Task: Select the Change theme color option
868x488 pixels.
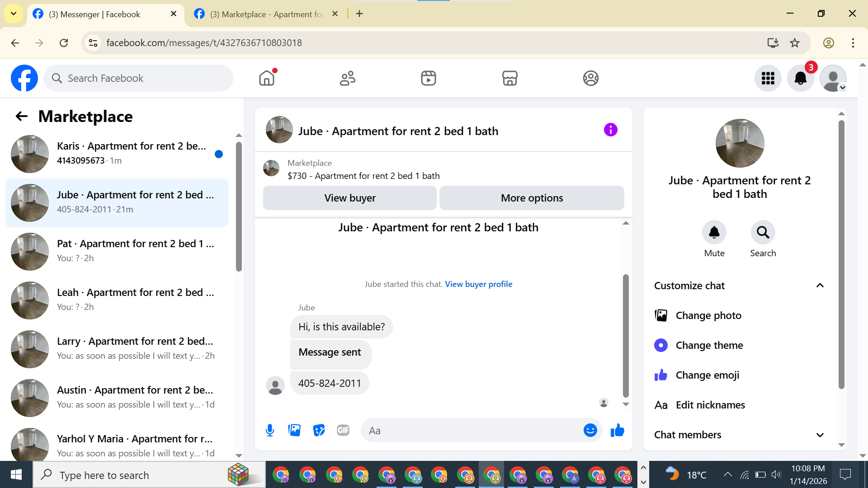Action: point(709,345)
